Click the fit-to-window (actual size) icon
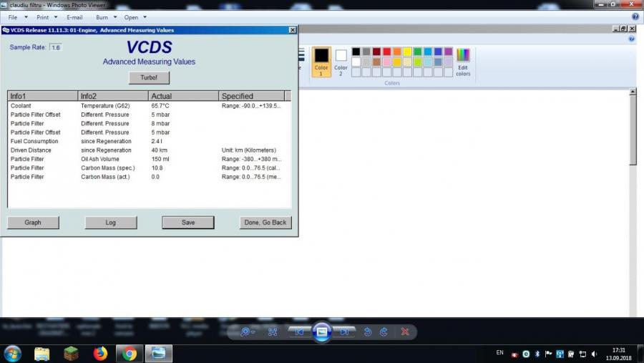Screen dimensions: 644x363 pyautogui.click(x=273, y=331)
